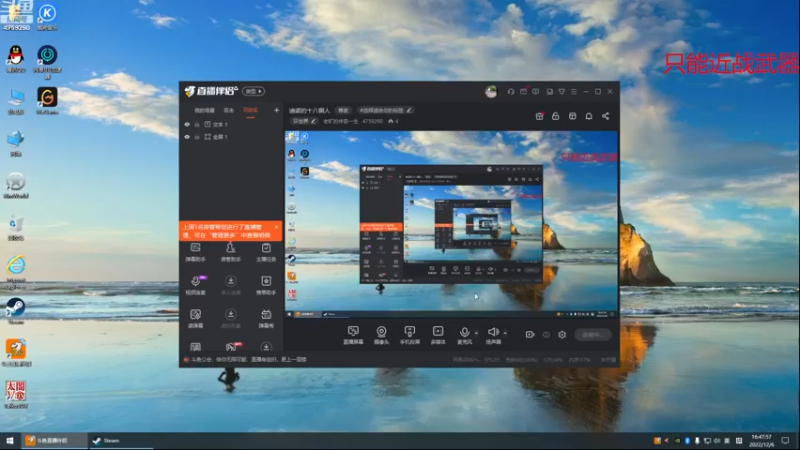Click the record video icon
The height and width of the screenshot is (450, 800).
coord(530,335)
